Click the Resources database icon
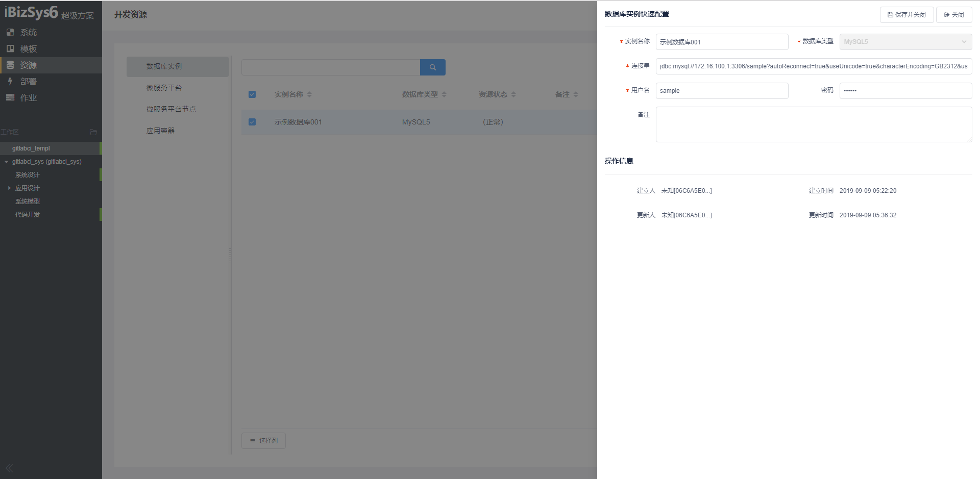980x479 pixels. [x=10, y=65]
